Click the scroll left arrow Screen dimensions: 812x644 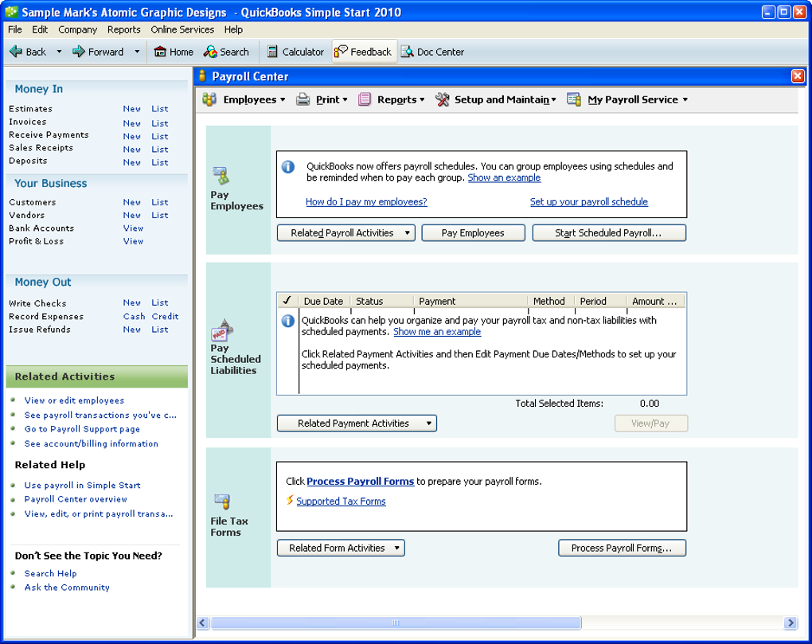click(202, 623)
